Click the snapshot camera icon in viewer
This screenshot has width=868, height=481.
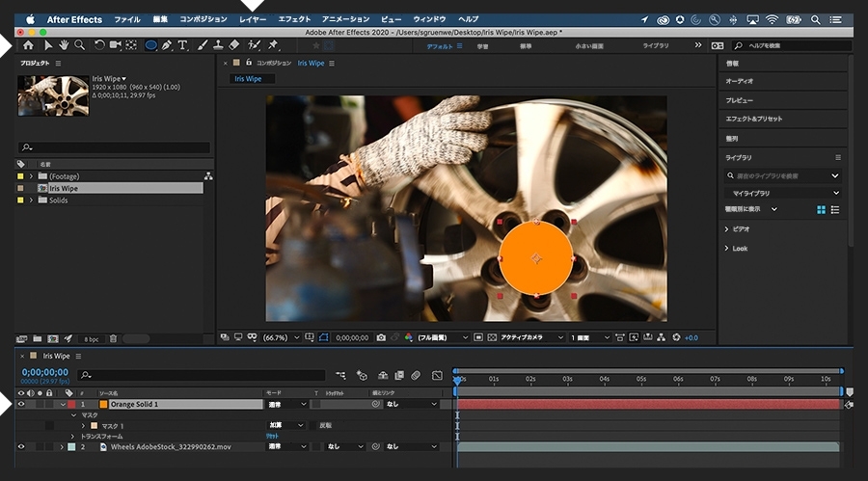(382, 337)
